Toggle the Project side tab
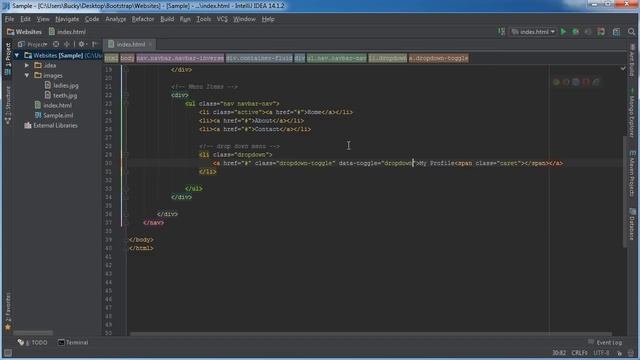Image resolution: width=640 pixels, height=360 pixels. tap(8, 59)
